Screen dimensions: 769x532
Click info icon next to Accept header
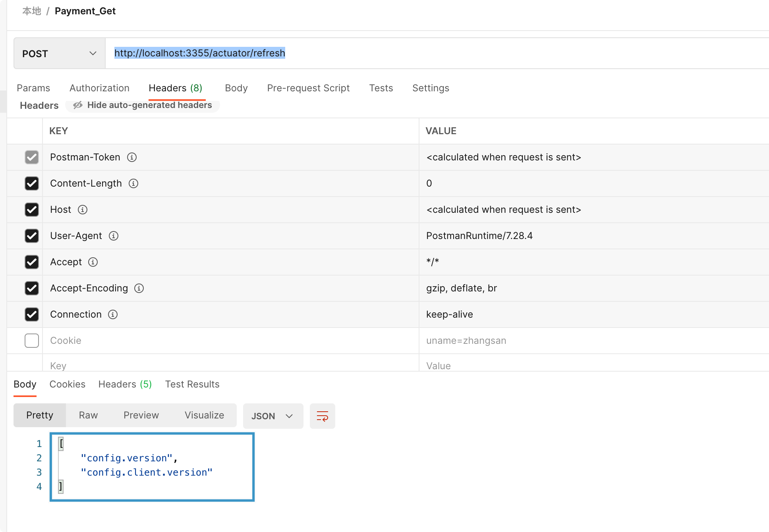tap(93, 262)
